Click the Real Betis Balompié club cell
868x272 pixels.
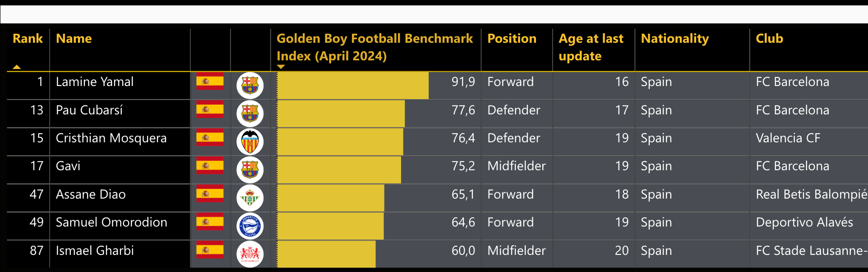811,195
